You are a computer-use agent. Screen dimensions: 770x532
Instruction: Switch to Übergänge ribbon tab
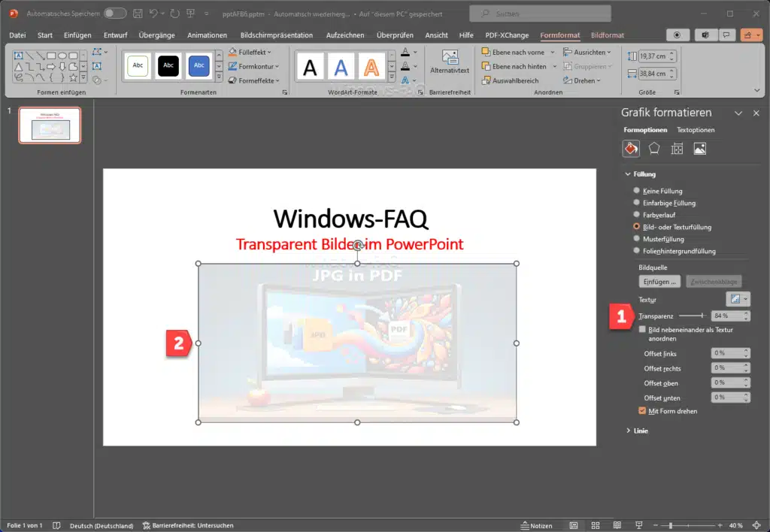(x=156, y=35)
